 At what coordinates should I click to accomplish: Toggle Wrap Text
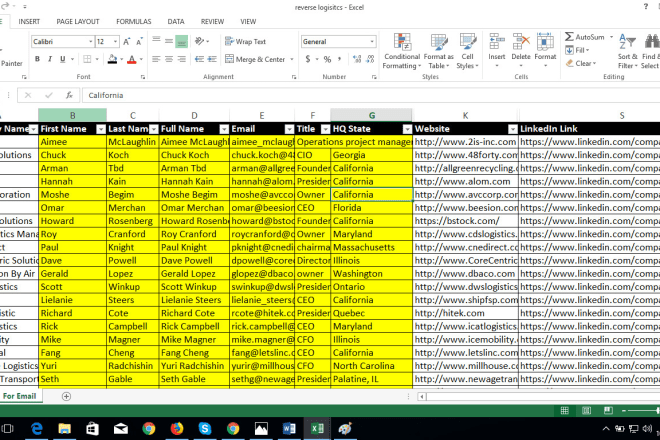click(245, 41)
